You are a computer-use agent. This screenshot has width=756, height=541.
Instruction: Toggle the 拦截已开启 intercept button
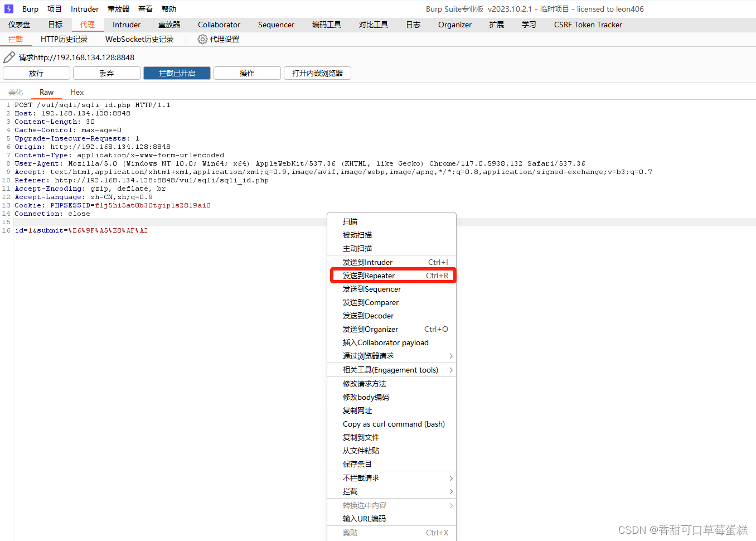177,73
